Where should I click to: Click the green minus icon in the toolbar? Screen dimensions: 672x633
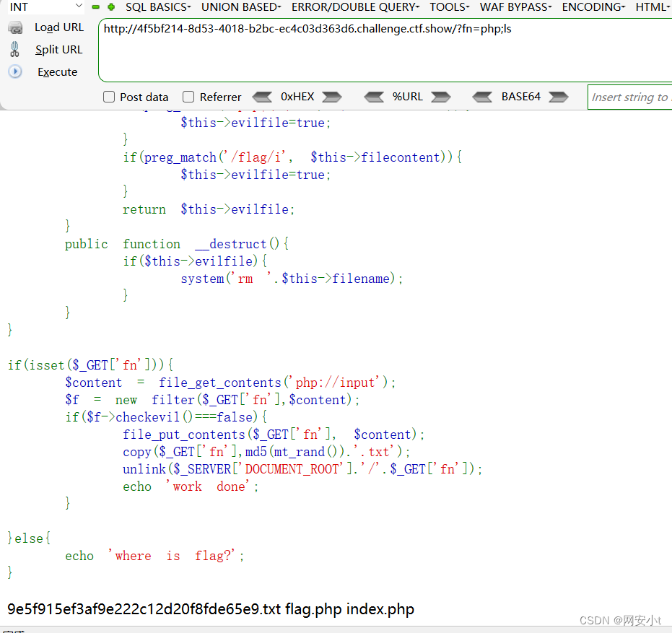click(95, 7)
